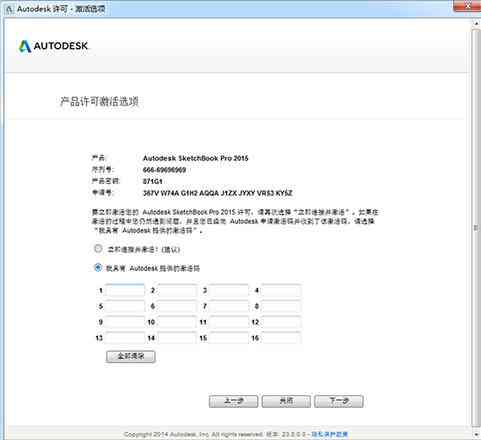The height and width of the screenshot is (440, 481).
Task: Click the serial number 666-69696969
Action: pos(164,170)
